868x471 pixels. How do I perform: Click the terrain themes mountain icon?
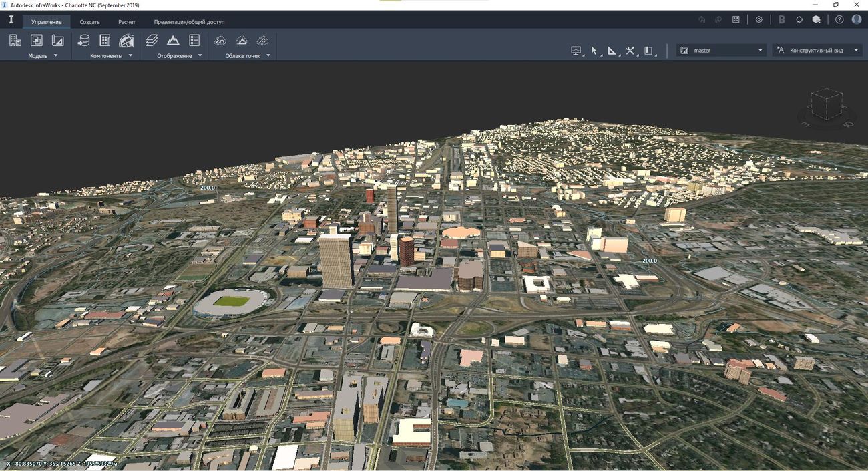pos(173,40)
